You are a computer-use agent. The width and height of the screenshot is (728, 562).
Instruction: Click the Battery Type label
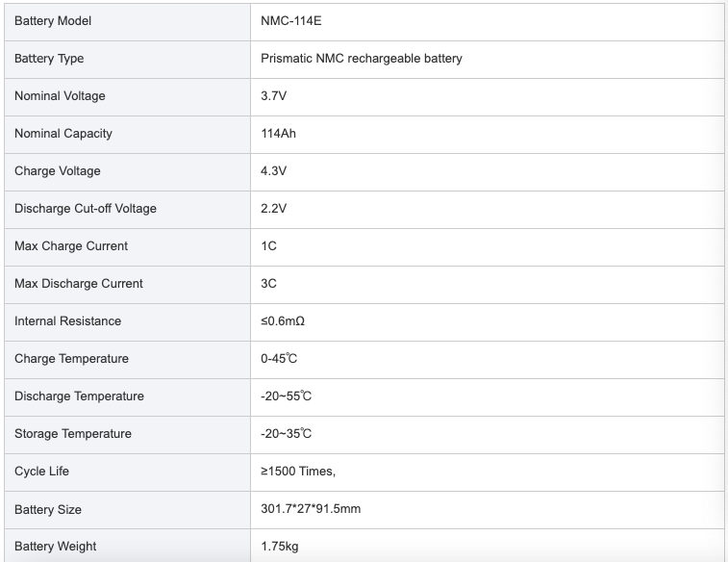pos(49,59)
